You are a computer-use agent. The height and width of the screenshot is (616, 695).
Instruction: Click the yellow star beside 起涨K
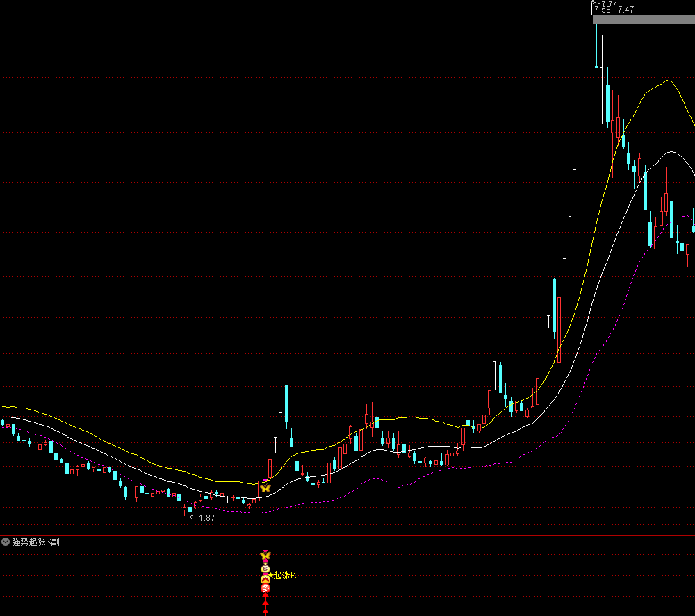272,574
